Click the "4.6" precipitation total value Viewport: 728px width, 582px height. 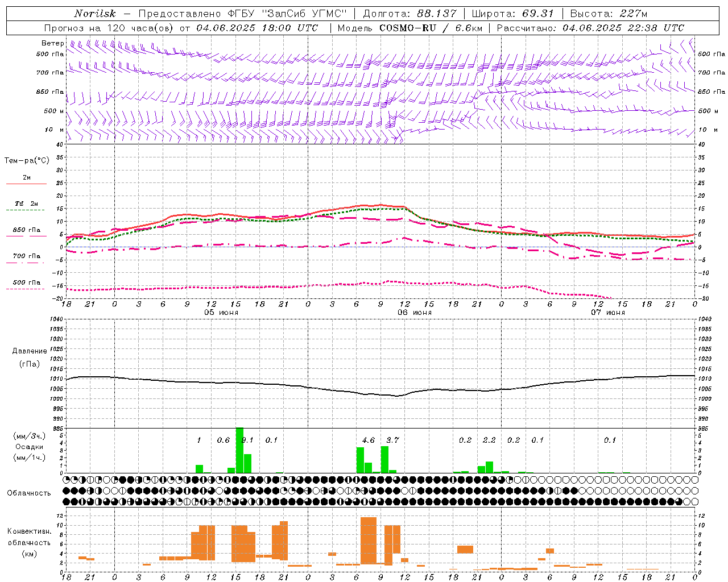coord(369,440)
